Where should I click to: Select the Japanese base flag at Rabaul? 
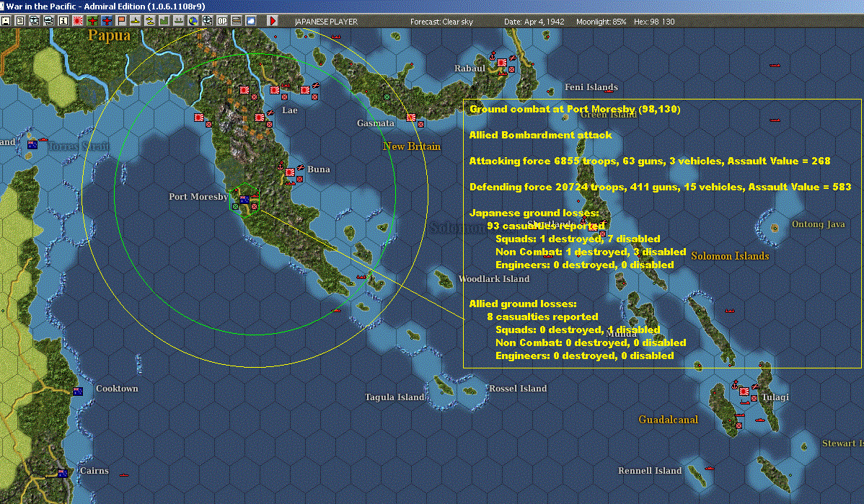(501, 63)
